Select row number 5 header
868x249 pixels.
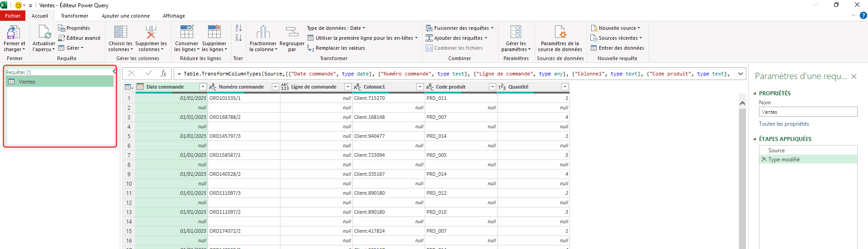(129, 136)
